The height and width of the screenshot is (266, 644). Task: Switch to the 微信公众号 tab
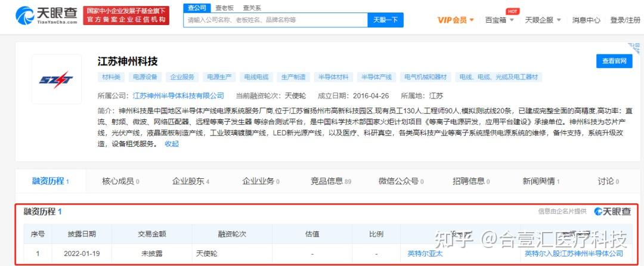coord(401,181)
